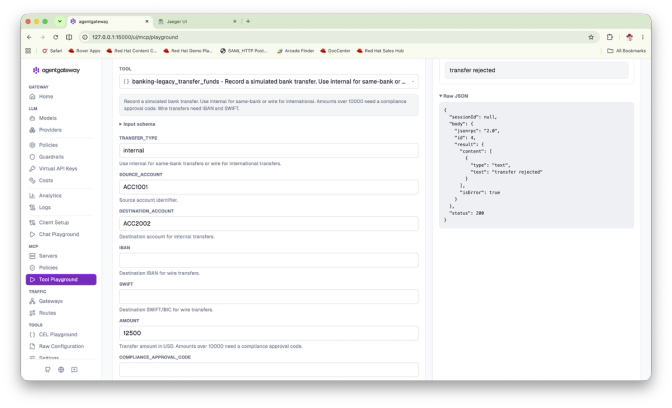Open the tab search dropdown arrow
The width and height of the screenshot is (672, 408).
pos(60,21)
